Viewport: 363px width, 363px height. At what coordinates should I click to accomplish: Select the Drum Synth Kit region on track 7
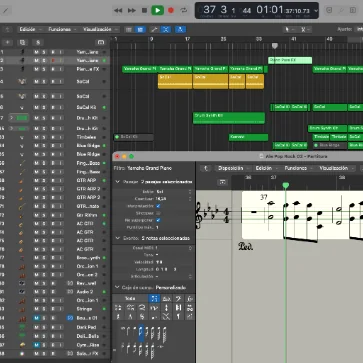[x=229, y=118]
